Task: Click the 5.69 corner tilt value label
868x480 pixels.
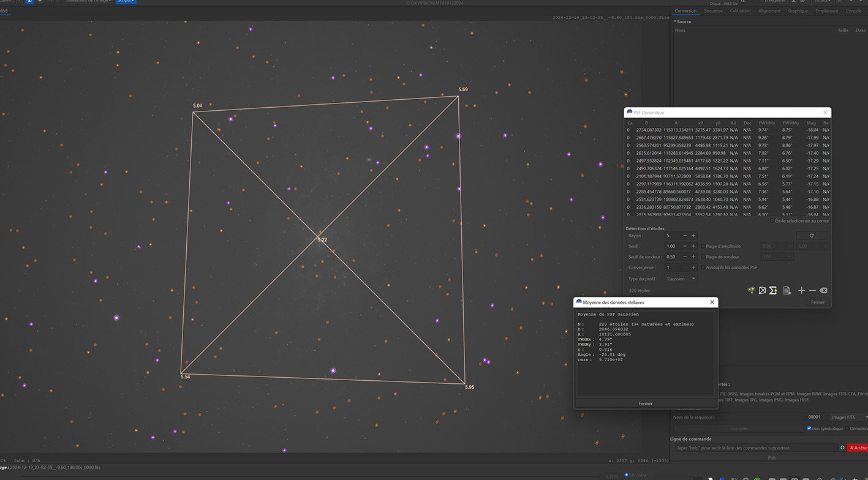Action: pos(463,90)
